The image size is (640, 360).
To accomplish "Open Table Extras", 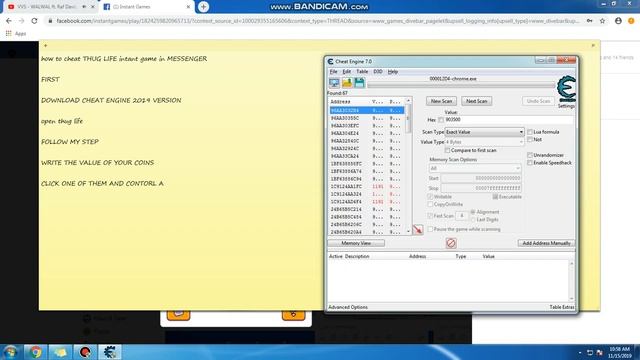I will pyautogui.click(x=562, y=307).
